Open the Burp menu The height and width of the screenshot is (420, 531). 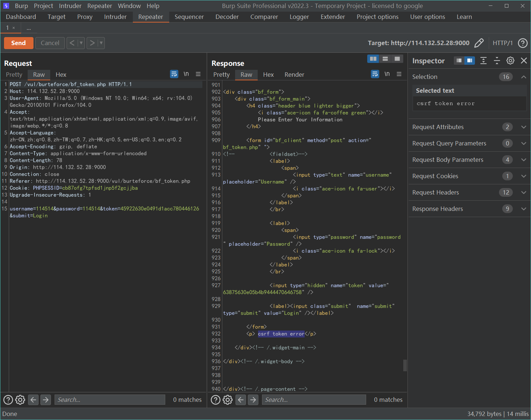point(21,6)
